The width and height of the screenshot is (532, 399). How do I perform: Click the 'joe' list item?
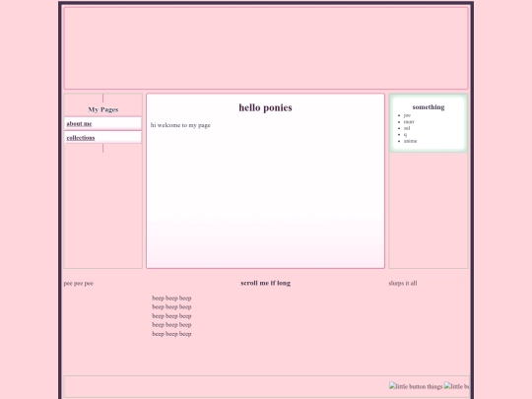407,115
